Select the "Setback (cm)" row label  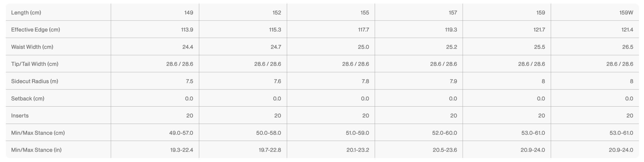tap(28, 99)
